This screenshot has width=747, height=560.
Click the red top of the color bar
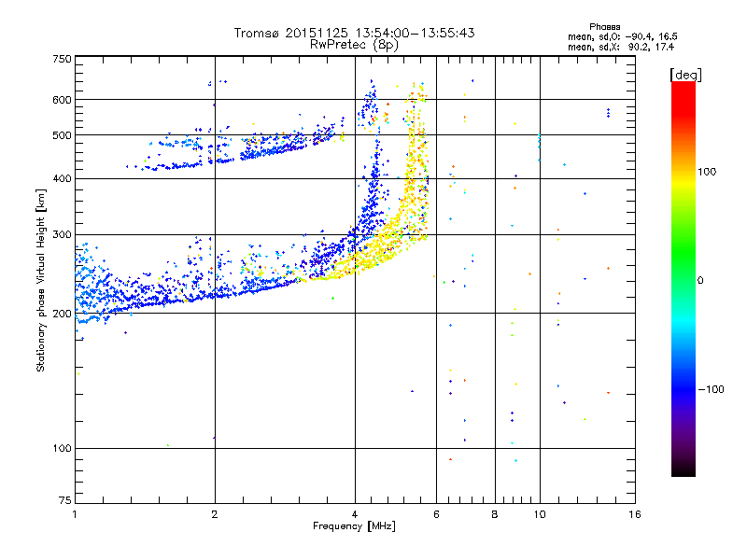coord(684,92)
